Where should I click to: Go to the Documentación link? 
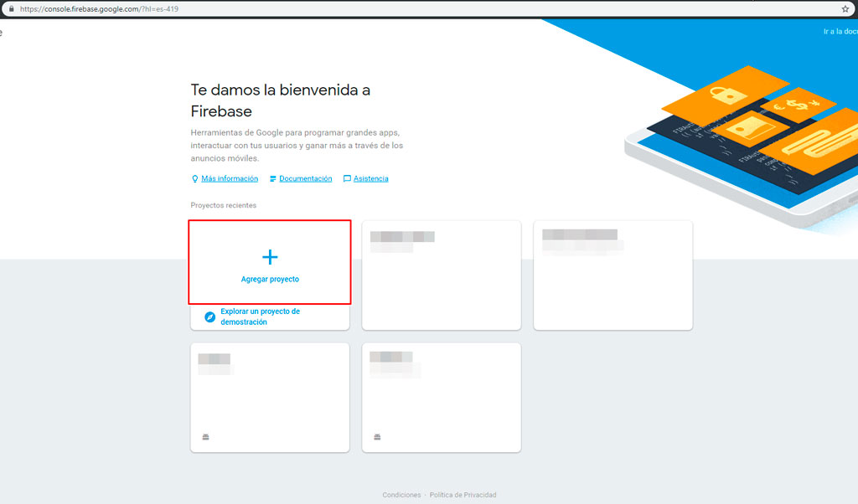tap(305, 179)
